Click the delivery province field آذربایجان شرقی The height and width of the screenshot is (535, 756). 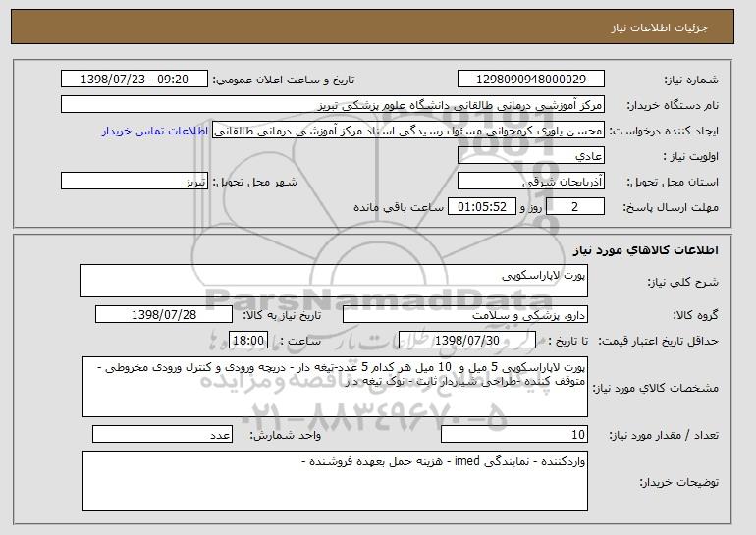point(531,182)
